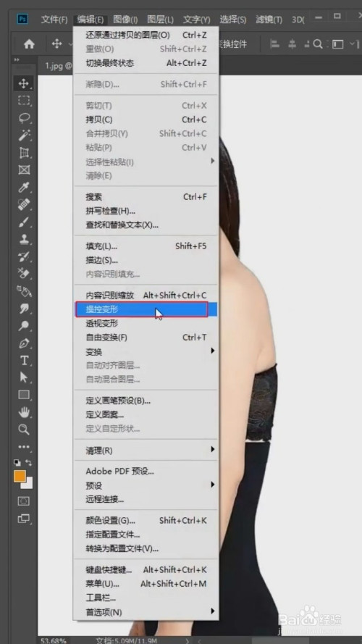The height and width of the screenshot is (644, 362).
Task: Open the 滤镜(T) menu
Action: 269,20
